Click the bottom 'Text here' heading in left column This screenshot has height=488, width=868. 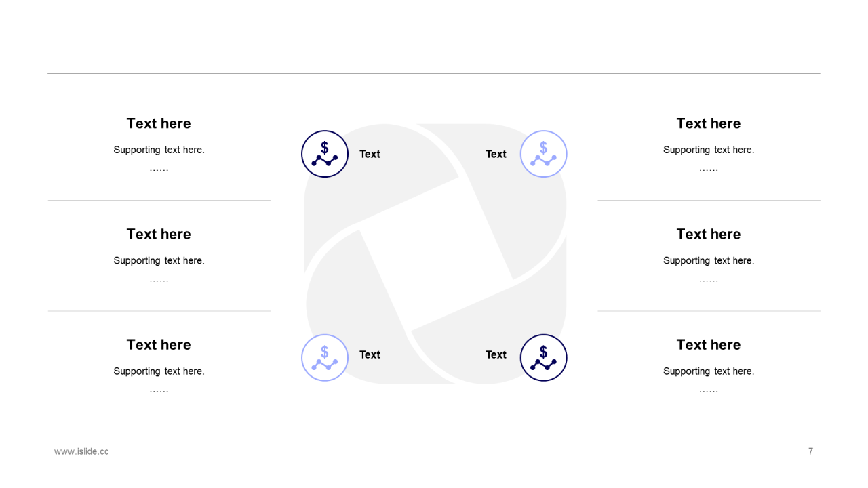pos(159,344)
